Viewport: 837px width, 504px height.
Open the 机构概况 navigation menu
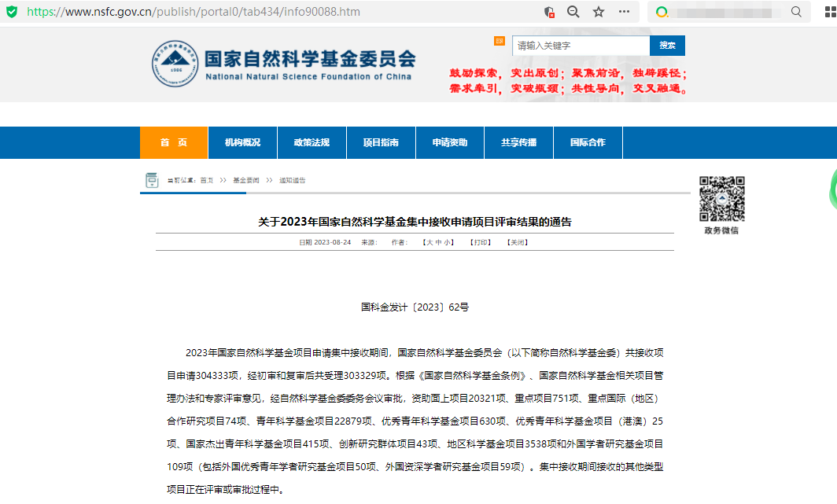coord(243,142)
